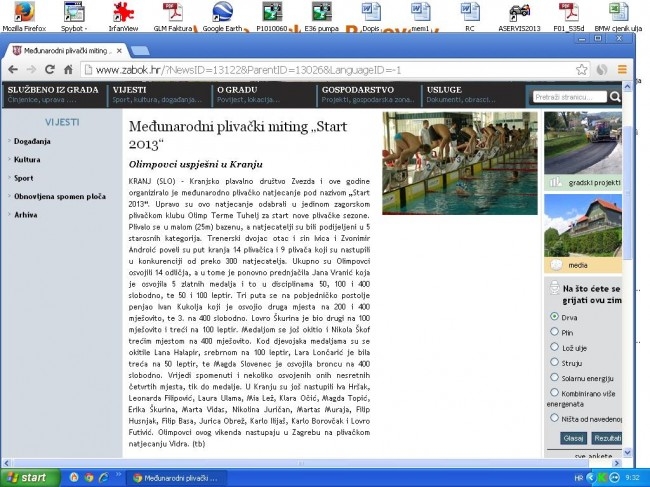Click the Pretraži stranicu search field
The height and width of the screenshot is (487, 650).
(570, 97)
